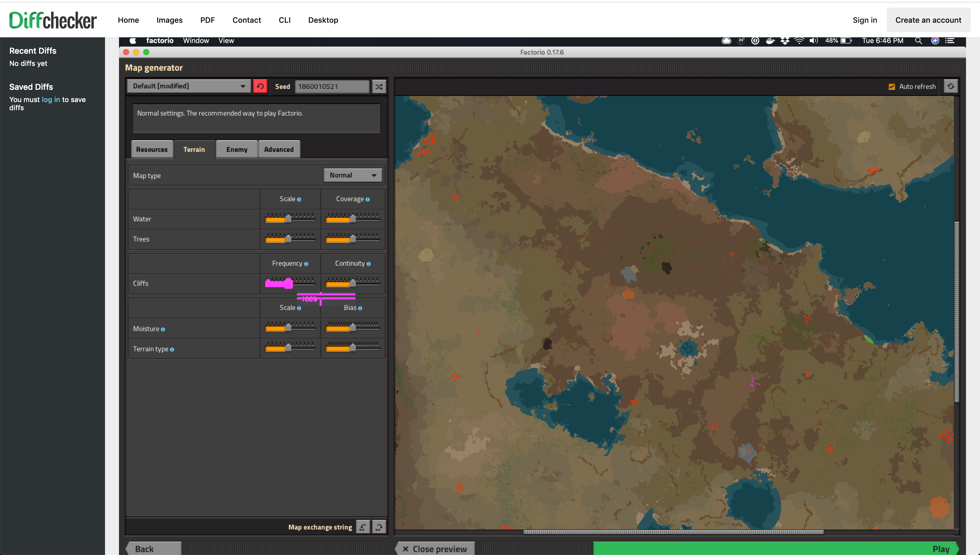Open the Default [modified] preset dropdown
The image size is (980, 555).
pyautogui.click(x=189, y=86)
